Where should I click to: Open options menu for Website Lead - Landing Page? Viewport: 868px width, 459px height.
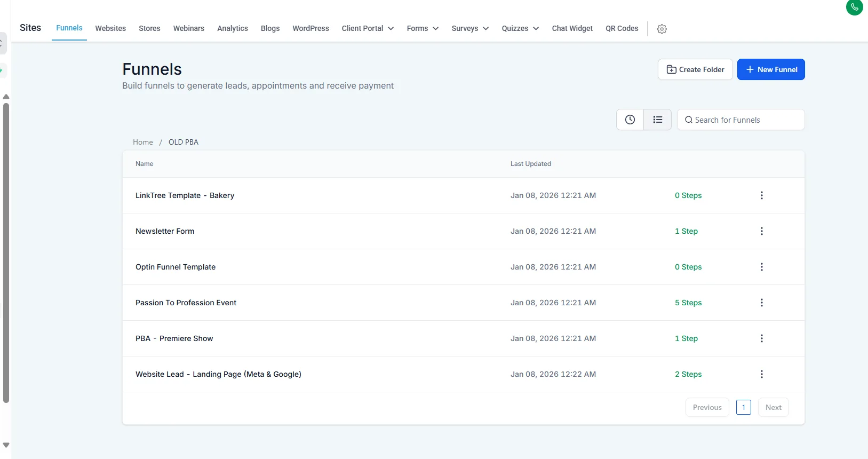[762, 374]
